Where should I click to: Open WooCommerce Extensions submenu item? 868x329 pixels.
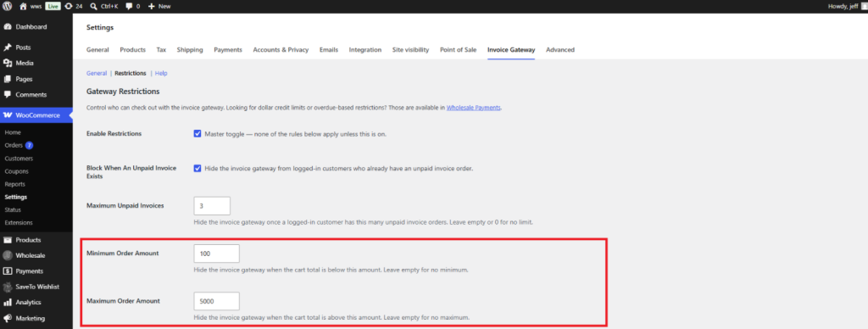click(x=19, y=223)
